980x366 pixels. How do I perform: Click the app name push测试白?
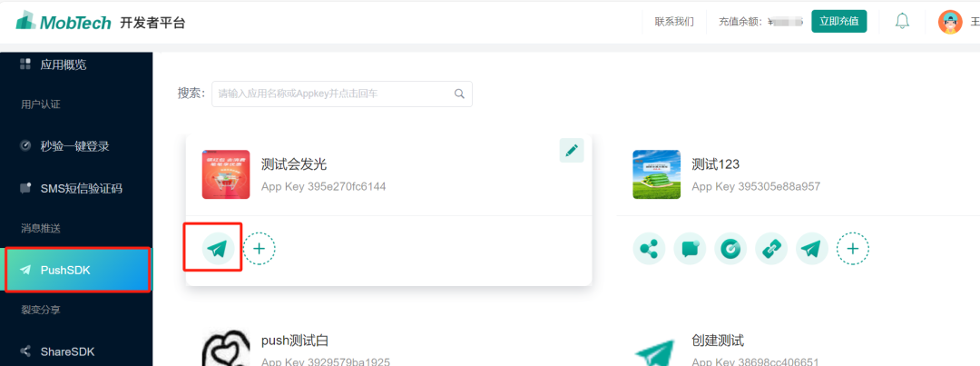(295, 341)
